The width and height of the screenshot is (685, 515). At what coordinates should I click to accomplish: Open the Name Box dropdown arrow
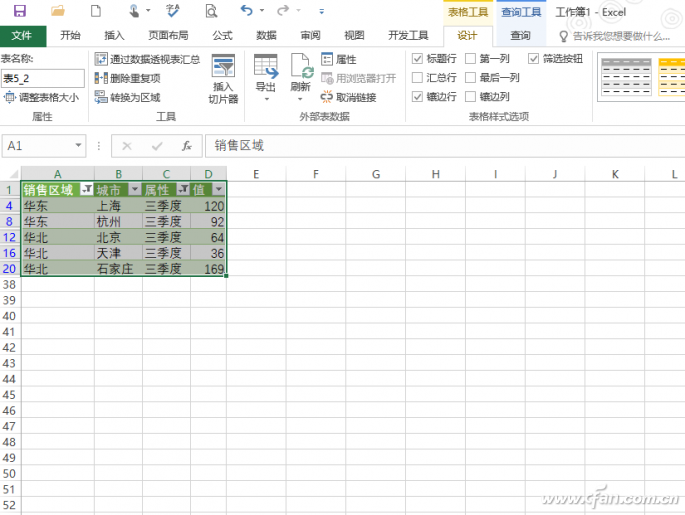(x=79, y=145)
